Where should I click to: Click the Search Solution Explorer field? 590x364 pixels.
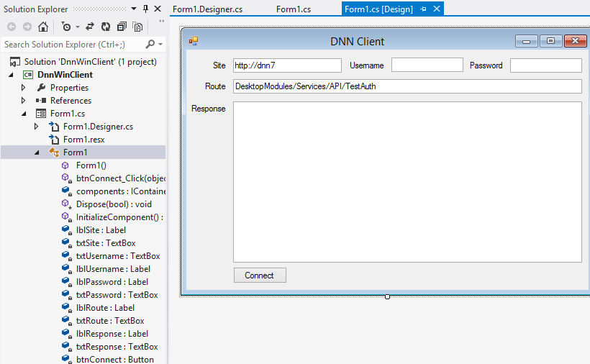pyautogui.click(x=71, y=45)
